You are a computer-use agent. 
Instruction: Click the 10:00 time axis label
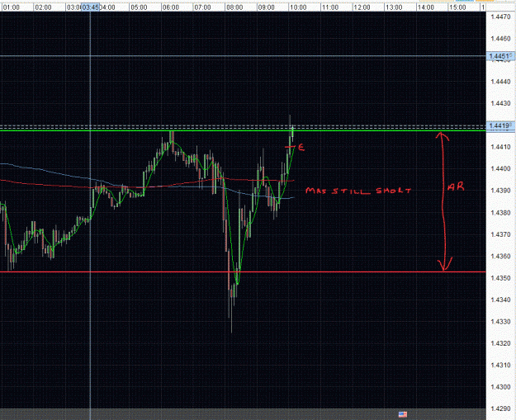click(299, 7)
